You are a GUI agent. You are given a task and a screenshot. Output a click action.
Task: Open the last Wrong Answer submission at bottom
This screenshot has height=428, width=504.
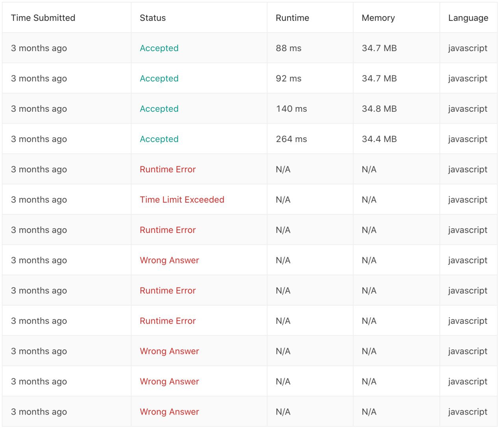[x=169, y=411]
